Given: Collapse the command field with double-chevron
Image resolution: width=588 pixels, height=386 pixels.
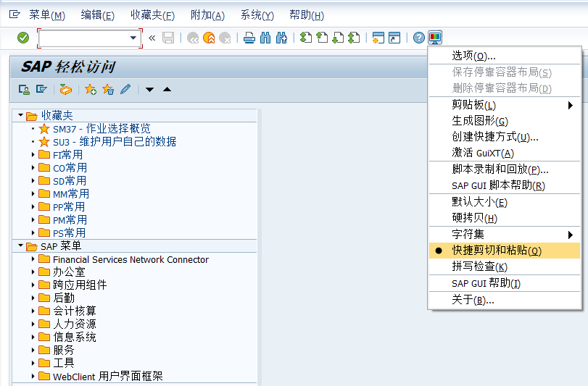Looking at the screenshot, I should (x=152, y=38).
